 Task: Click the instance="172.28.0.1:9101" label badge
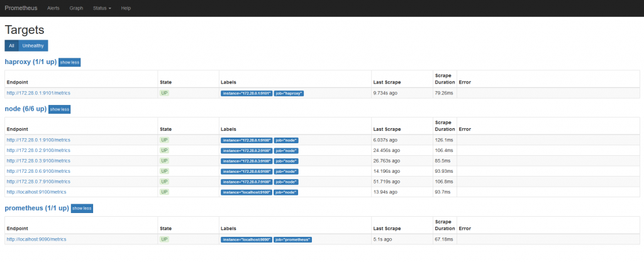(247, 94)
